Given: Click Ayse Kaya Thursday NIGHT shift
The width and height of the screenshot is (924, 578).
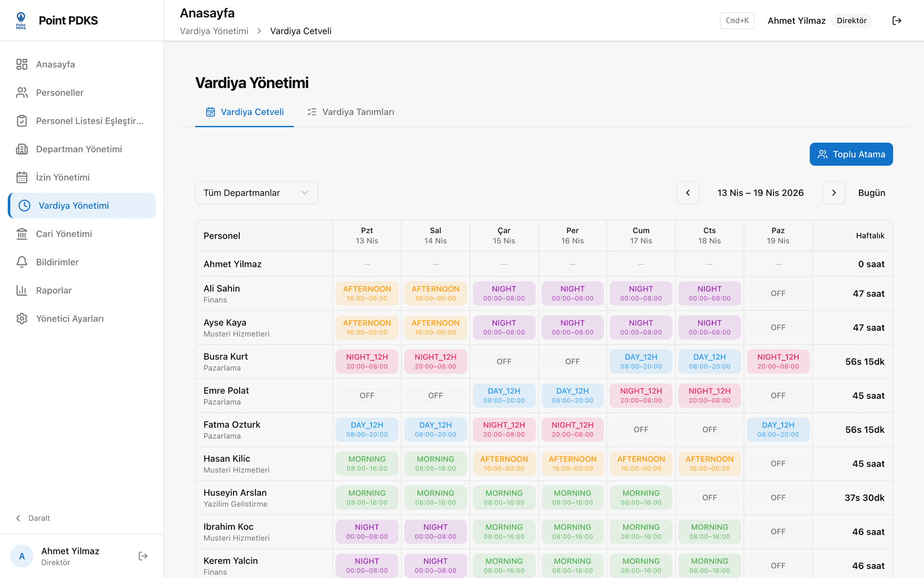Looking at the screenshot, I should coord(573,328).
